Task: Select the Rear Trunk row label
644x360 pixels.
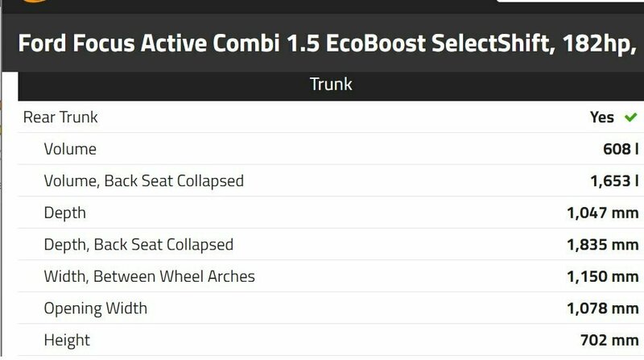Action: (x=60, y=118)
